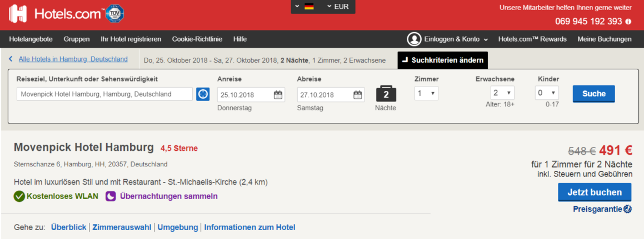Image resolution: width=644 pixels, height=239 pixels.
Task: Click the Suche button
Action: click(x=594, y=94)
